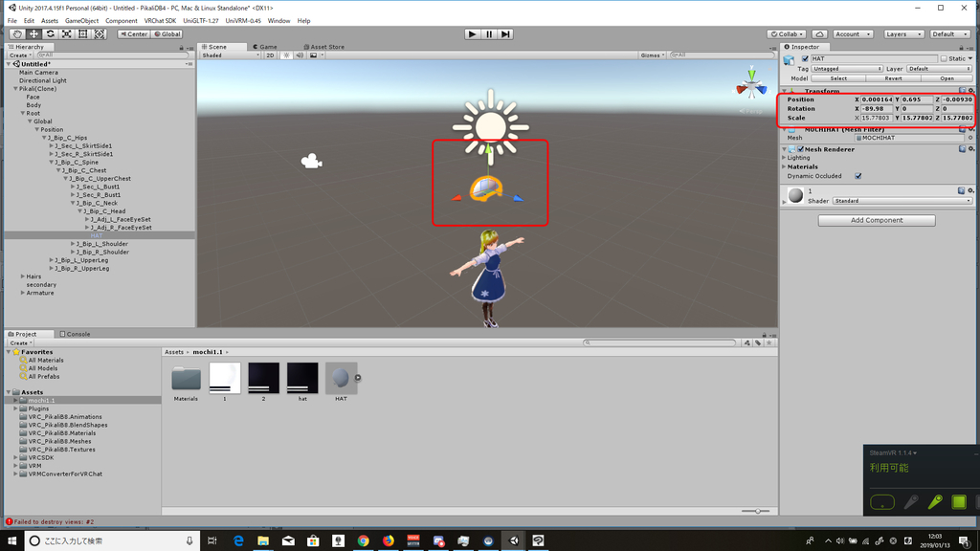The image size is (980, 551).
Task: Switch to the Game tab
Action: [x=265, y=47]
